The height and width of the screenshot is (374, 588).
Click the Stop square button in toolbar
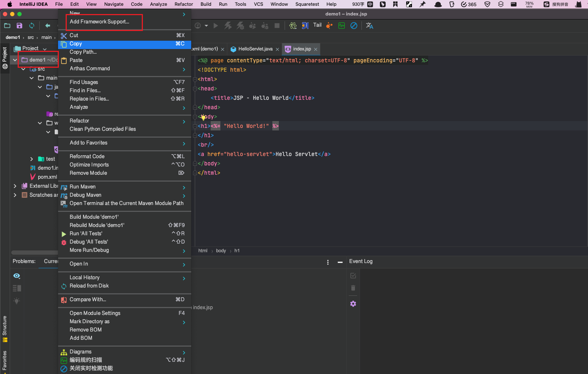coord(277,26)
